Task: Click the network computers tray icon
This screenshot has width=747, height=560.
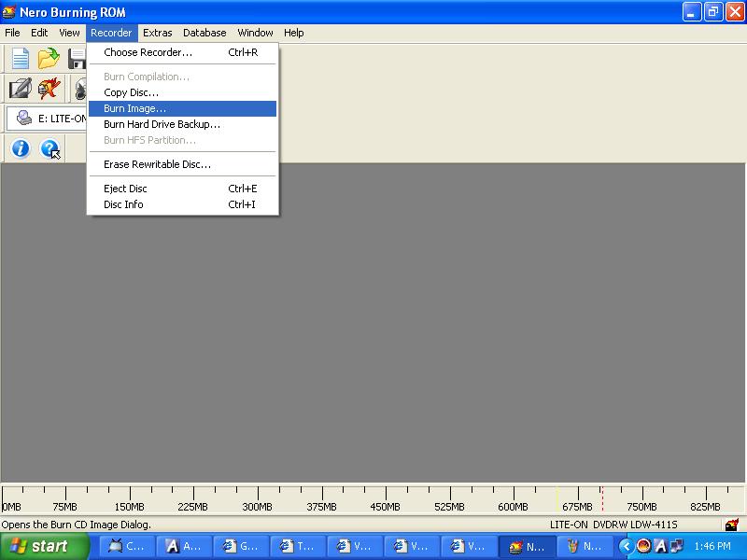Action: coord(676,546)
